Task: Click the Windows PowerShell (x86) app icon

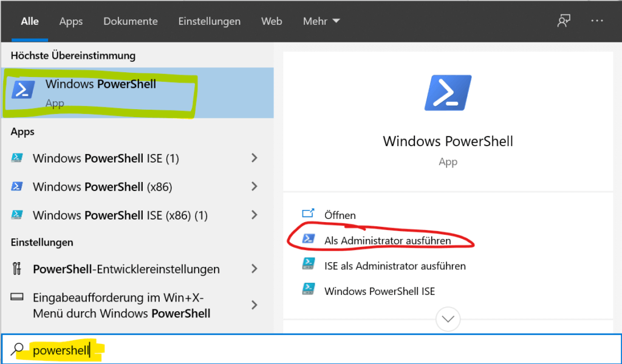Action: point(16,187)
